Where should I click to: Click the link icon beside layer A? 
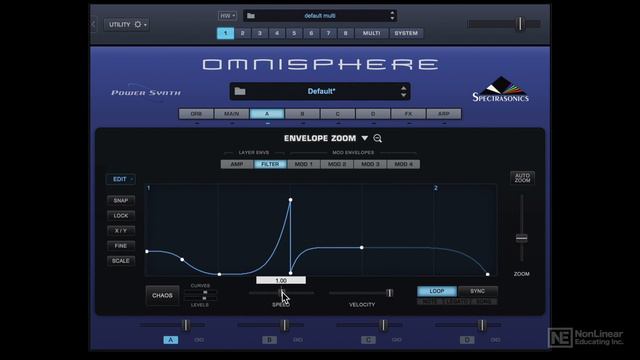tap(199, 340)
